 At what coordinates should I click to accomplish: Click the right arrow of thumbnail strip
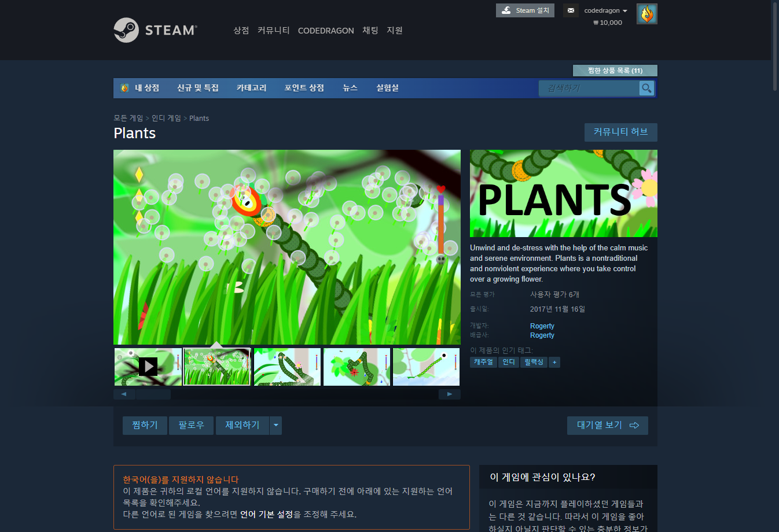pyautogui.click(x=450, y=394)
